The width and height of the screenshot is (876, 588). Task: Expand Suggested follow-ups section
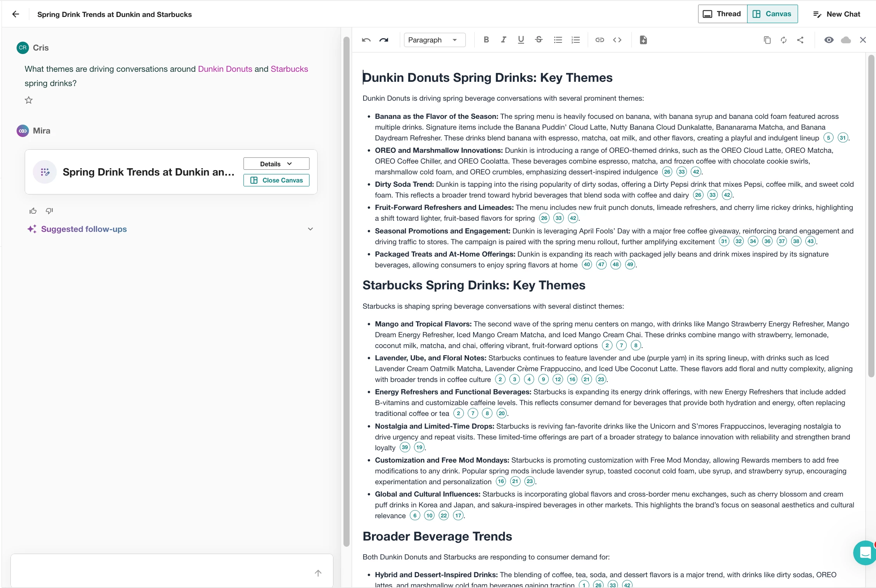tap(310, 229)
